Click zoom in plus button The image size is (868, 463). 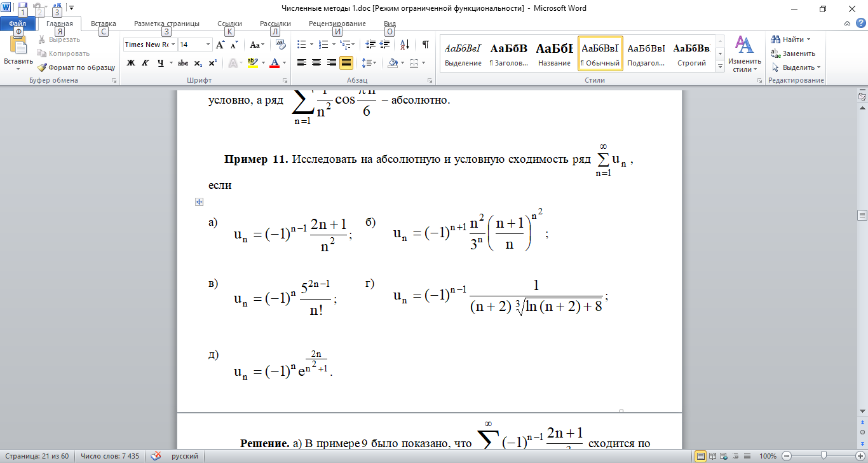pos(860,456)
